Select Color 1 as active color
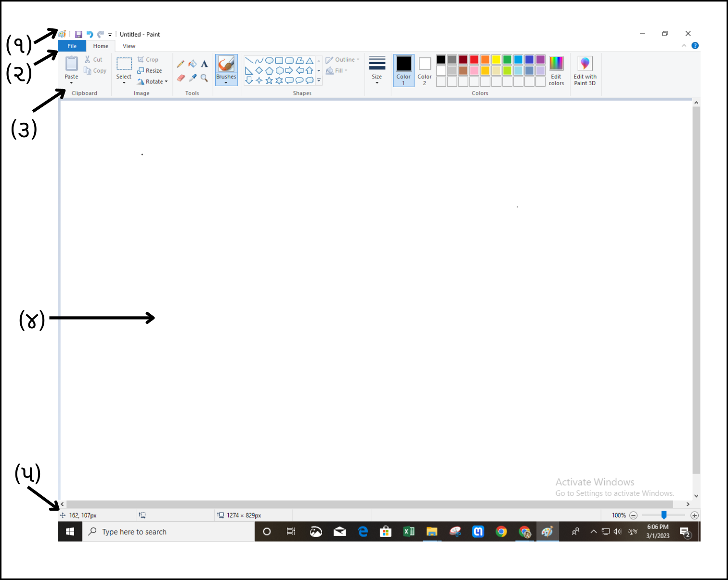This screenshot has height=580, width=728. tap(403, 70)
